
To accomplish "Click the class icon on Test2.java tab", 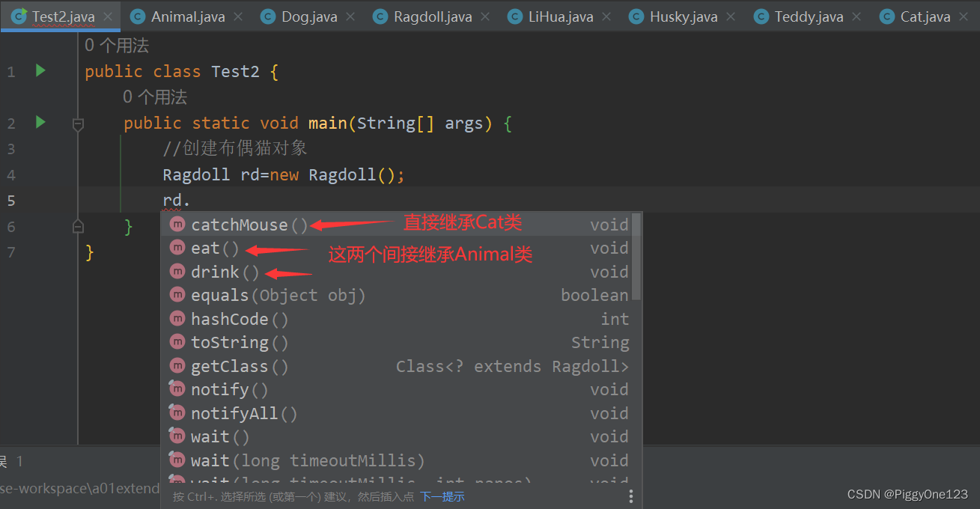I will [19, 16].
